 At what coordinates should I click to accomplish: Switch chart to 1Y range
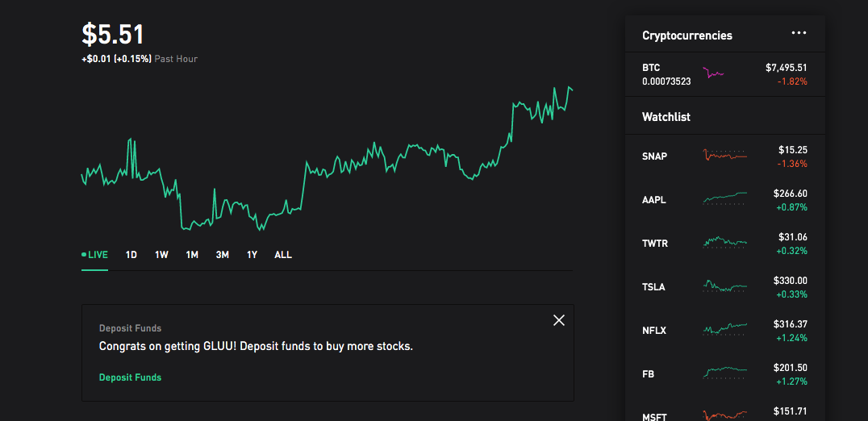252,255
